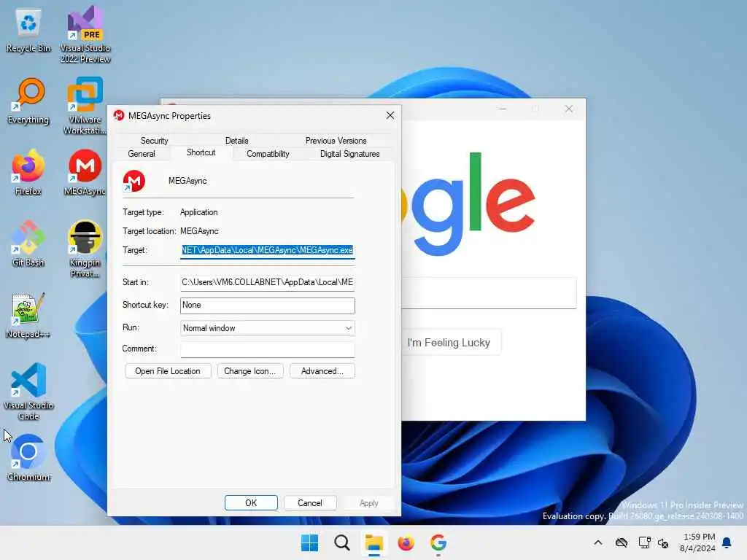Confirm with the OK button
Screen dimensions: 747x560
click(x=251, y=503)
